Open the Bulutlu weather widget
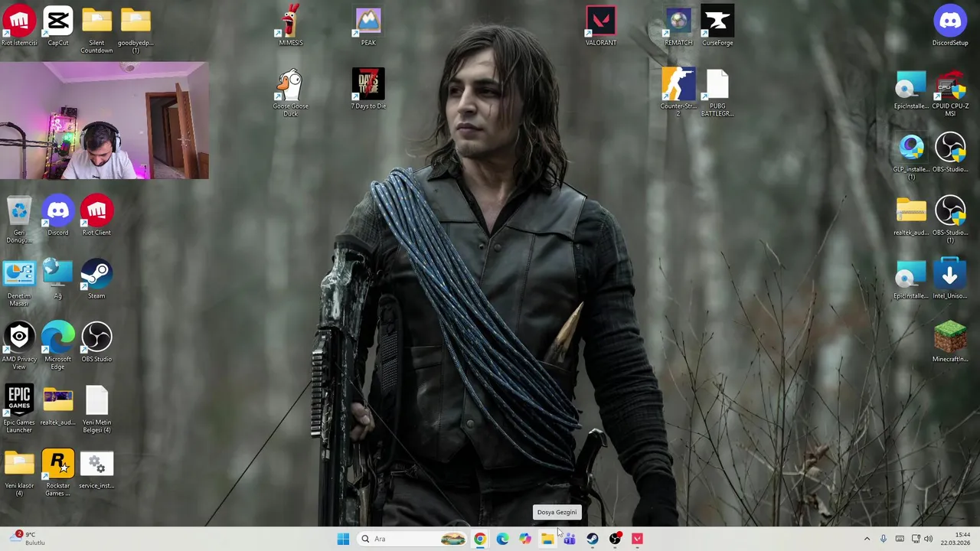The image size is (980, 551). point(26,539)
